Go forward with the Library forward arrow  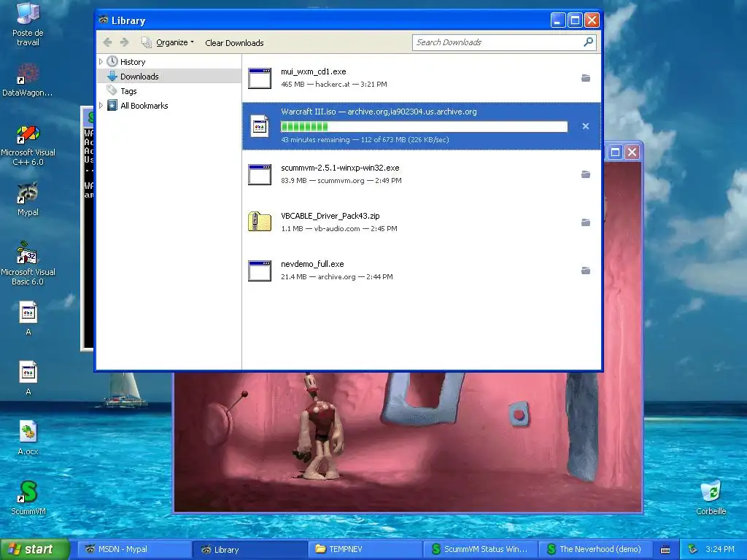pos(124,42)
